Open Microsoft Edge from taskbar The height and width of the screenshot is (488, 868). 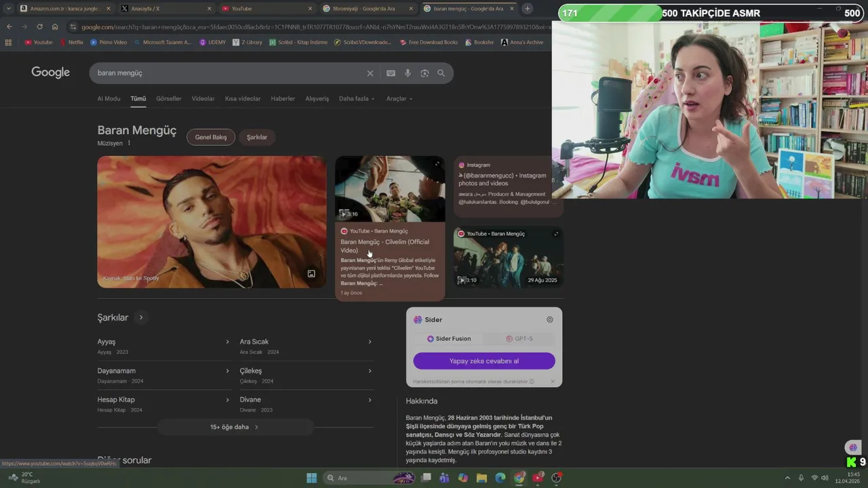(500, 478)
